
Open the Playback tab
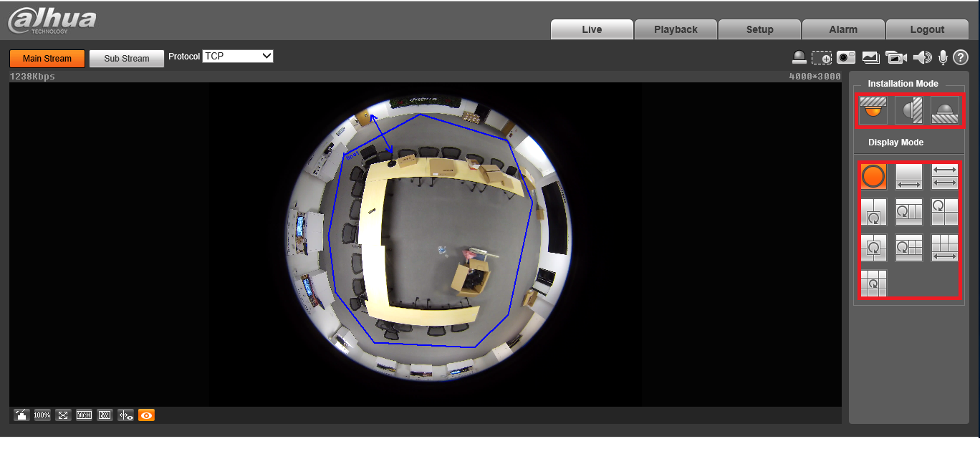coord(676,29)
